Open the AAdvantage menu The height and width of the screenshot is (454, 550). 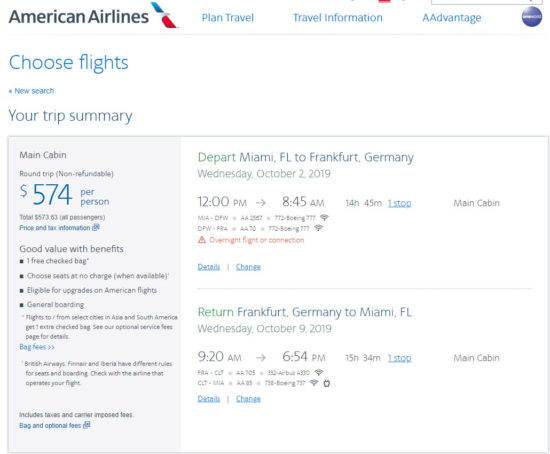(x=452, y=18)
